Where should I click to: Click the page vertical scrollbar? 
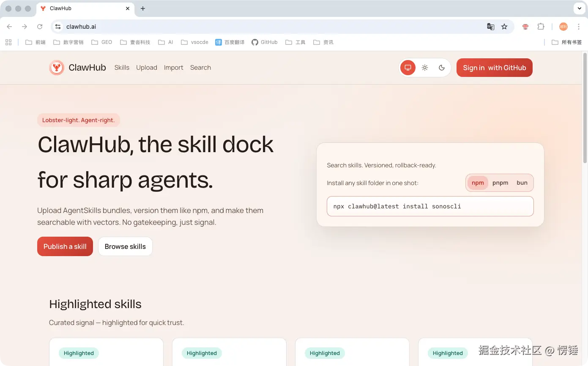pyautogui.click(x=585, y=108)
